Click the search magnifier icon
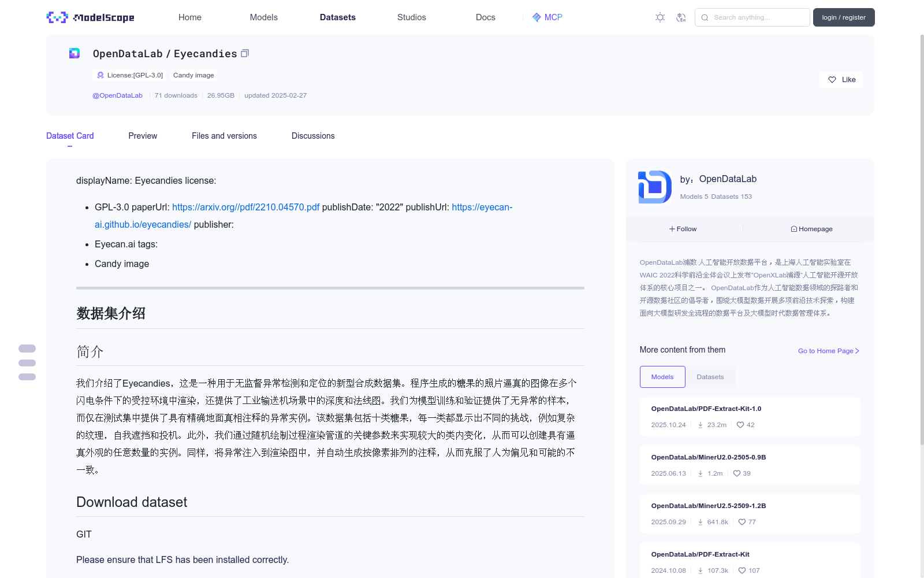Image resolution: width=924 pixels, height=578 pixels. (x=705, y=17)
